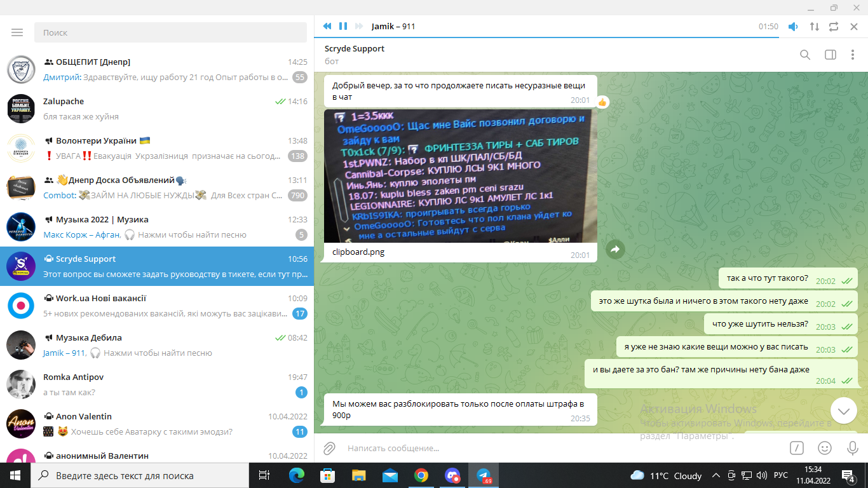Image resolution: width=868 pixels, height=488 pixels.
Task: Close the audio player bar
Action: (x=853, y=27)
